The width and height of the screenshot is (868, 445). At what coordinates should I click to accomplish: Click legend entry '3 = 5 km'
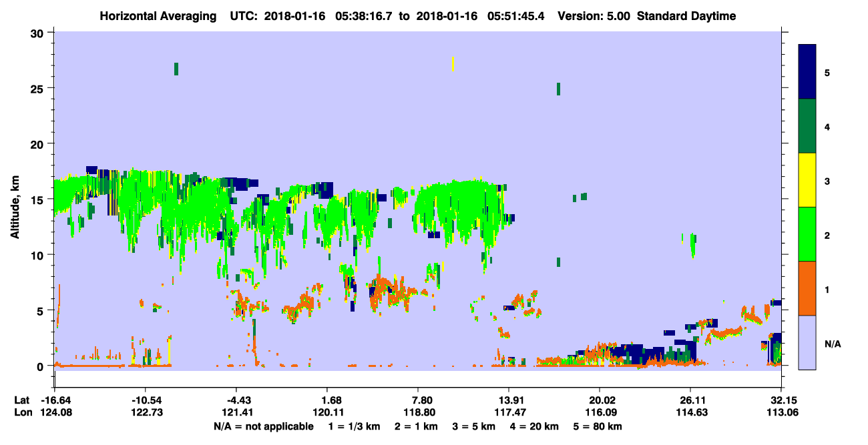(x=473, y=426)
